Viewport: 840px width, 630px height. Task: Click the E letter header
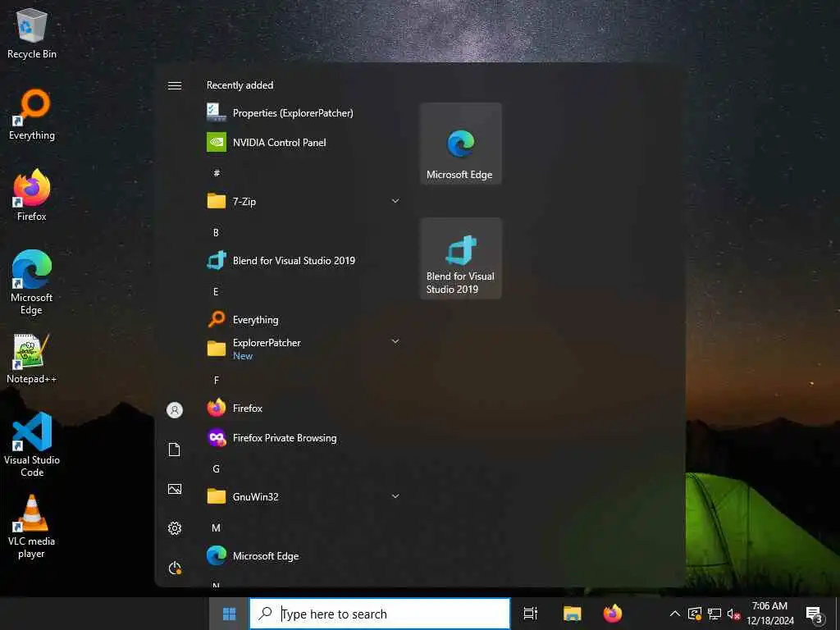tap(216, 292)
